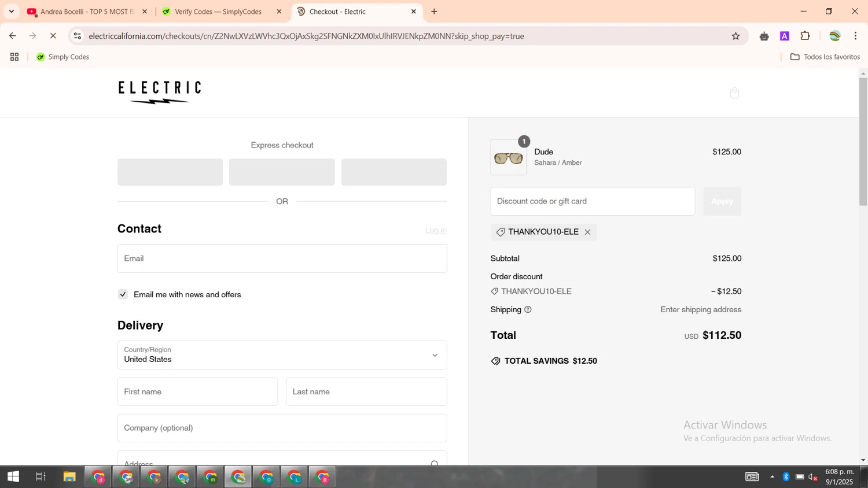868x488 pixels.
Task: Expand the Country/Region dropdown
Action: click(282, 355)
